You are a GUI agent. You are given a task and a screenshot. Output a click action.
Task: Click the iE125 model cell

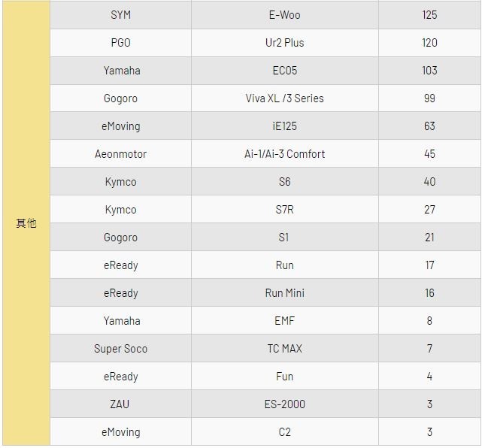285,126
